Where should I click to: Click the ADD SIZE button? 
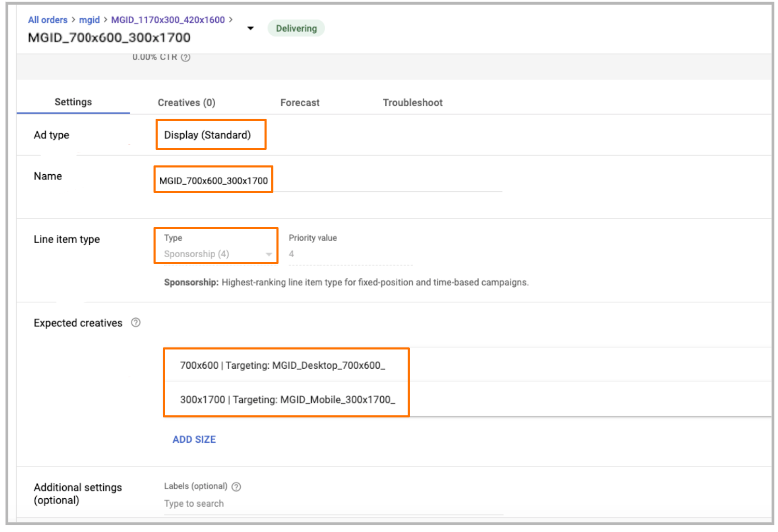click(194, 439)
